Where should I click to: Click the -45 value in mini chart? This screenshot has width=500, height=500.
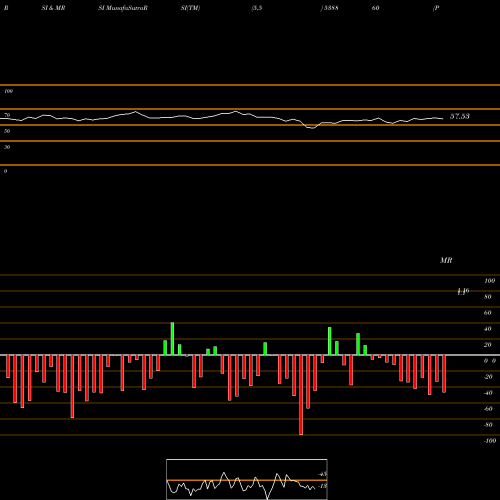click(x=323, y=474)
